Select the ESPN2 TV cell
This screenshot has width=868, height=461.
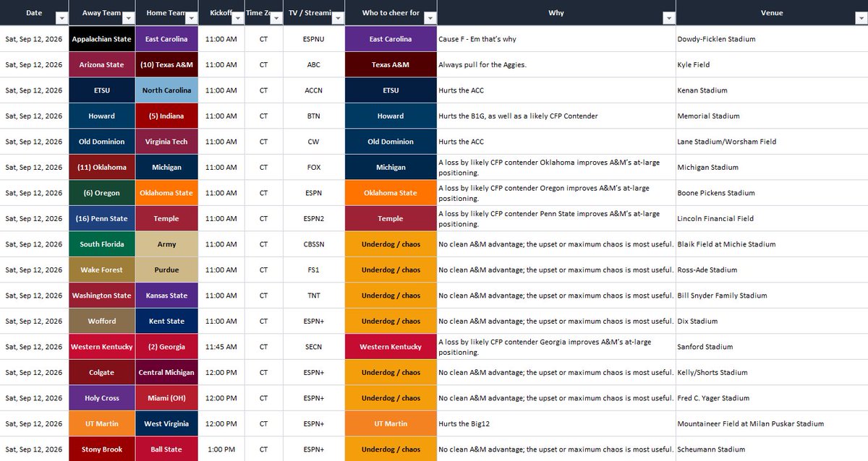(313, 219)
